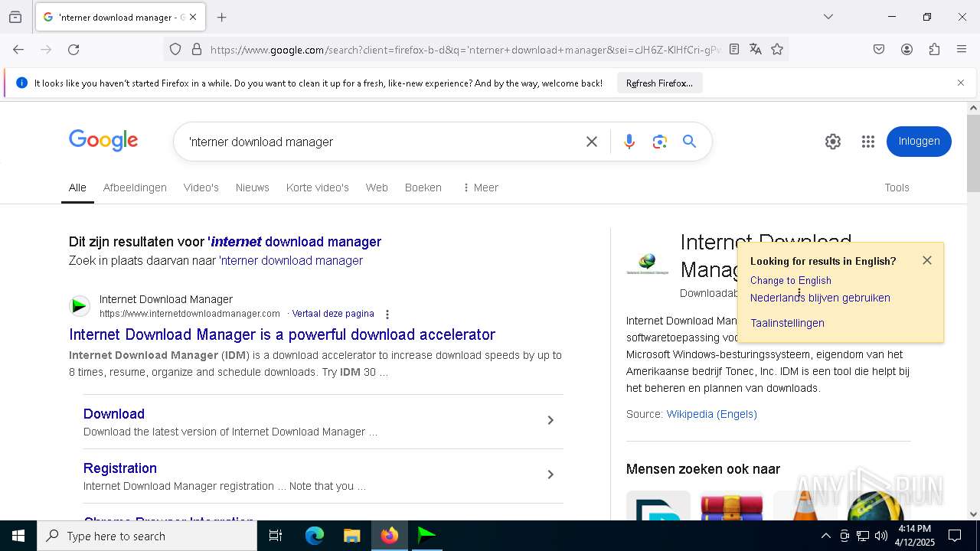Screen dimensions: 980x551
Task: Open result options three-dot menu
Action: (387, 315)
